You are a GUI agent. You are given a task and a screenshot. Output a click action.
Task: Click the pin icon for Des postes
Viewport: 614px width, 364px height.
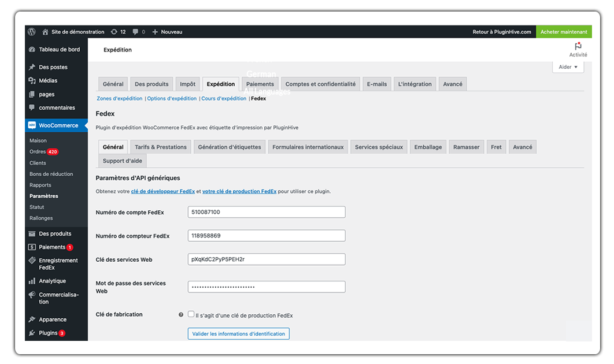tap(32, 67)
